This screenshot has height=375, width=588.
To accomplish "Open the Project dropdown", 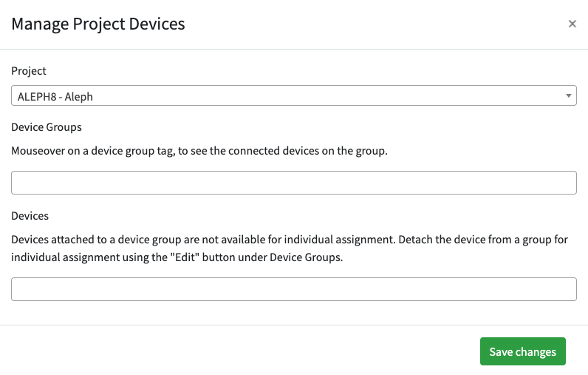I will (x=293, y=96).
